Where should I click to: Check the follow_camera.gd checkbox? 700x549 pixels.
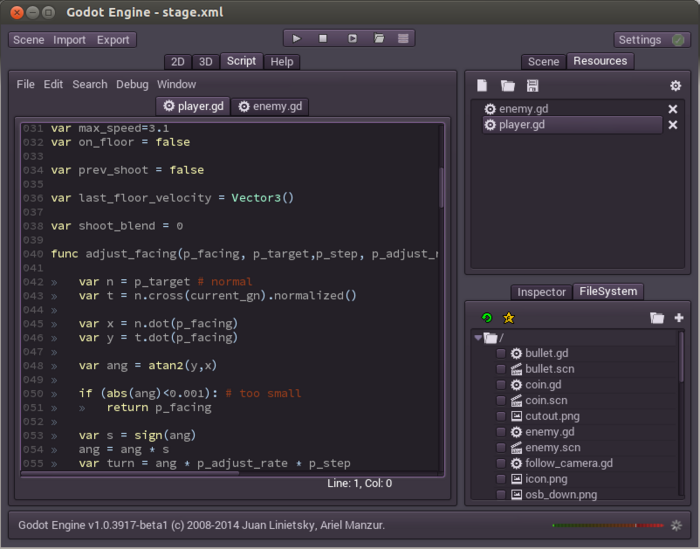(x=501, y=463)
